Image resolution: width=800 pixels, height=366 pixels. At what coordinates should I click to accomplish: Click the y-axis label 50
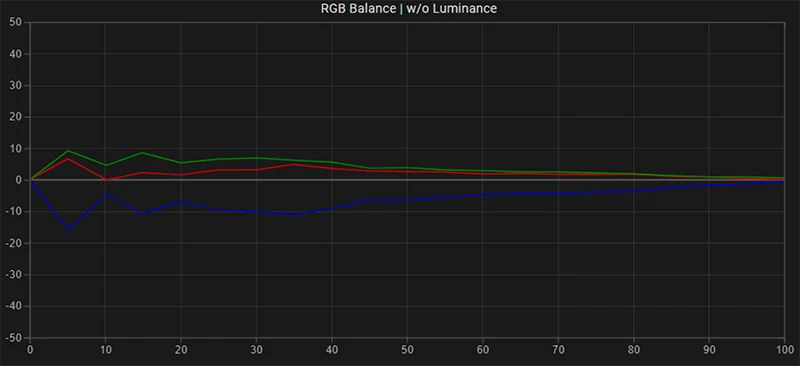pyautogui.click(x=15, y=22)
